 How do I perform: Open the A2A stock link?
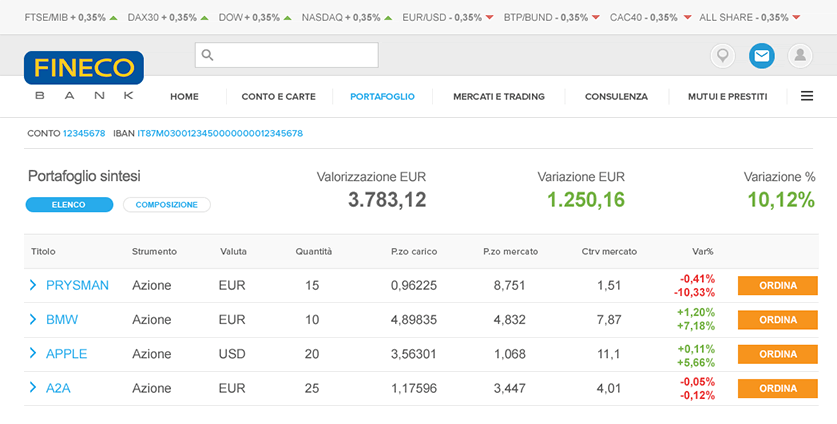(x=58, y=388)
